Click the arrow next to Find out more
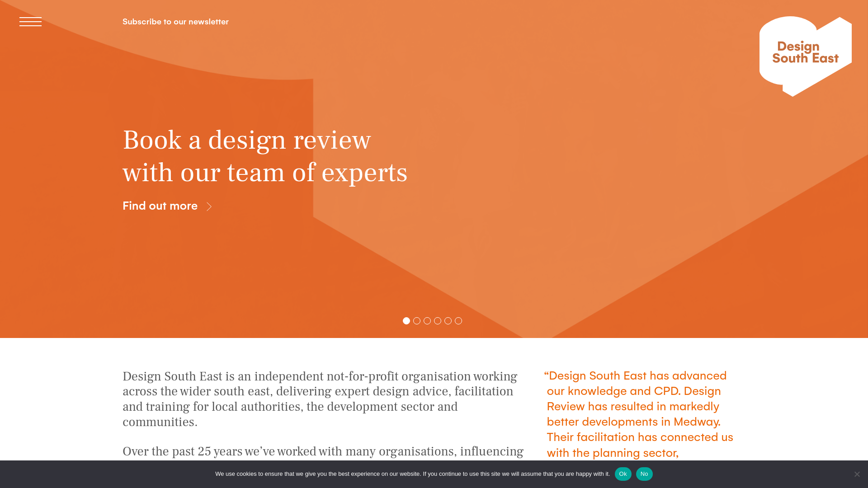This screenshot has height=488, width=868. (x=209, y=206)
